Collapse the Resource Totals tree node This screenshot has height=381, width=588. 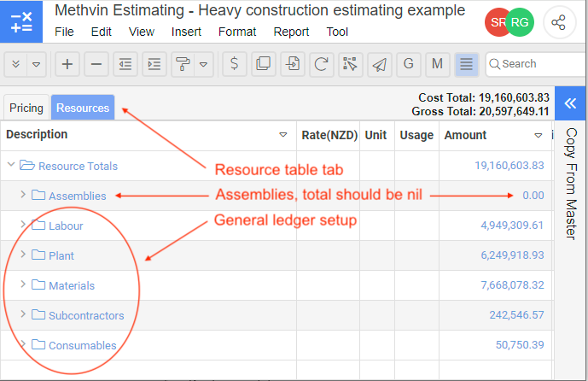[x=11, y=164]
